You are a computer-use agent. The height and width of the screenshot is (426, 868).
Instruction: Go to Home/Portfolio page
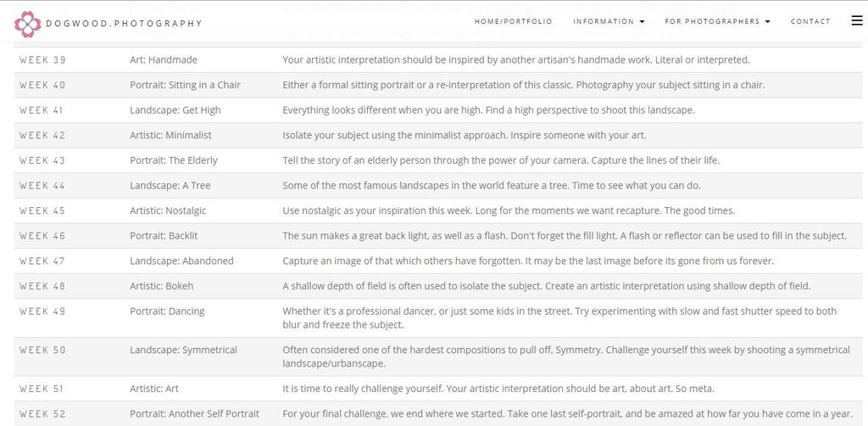[x=513, y=21]
